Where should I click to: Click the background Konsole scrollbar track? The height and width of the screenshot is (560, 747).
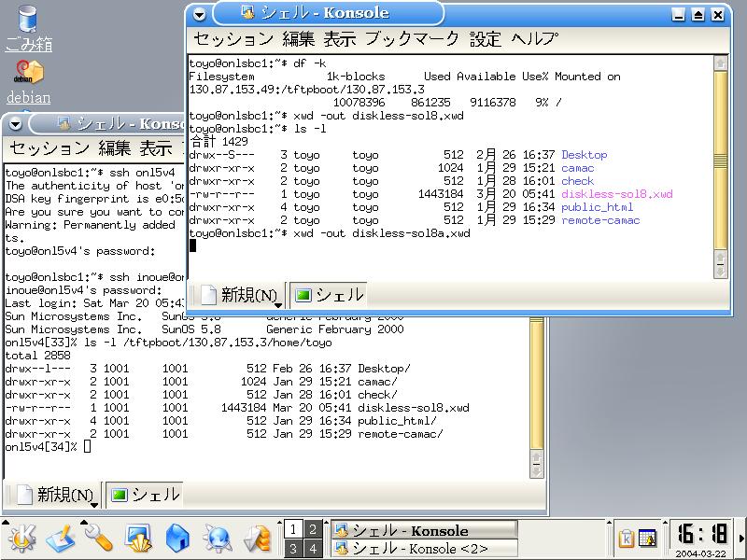coord(537,384)
